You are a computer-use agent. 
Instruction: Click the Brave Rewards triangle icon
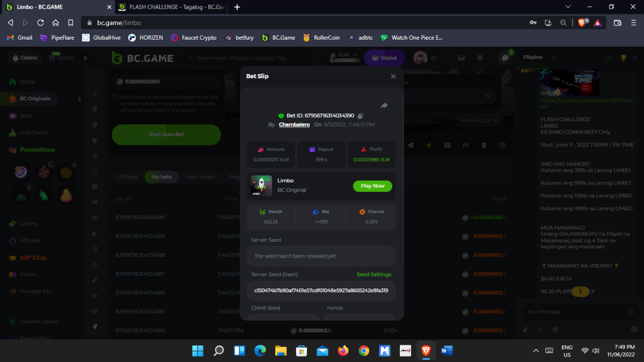coord(597,23)
